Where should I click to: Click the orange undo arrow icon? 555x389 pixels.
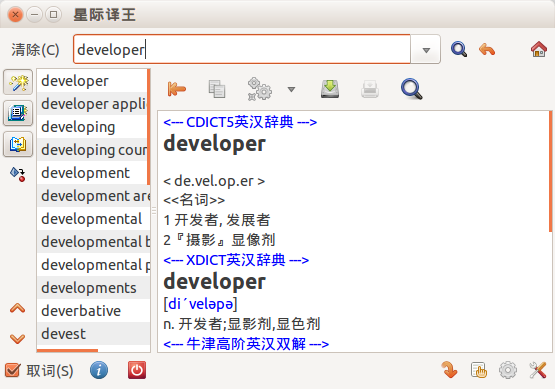click(x=487, y=49)
